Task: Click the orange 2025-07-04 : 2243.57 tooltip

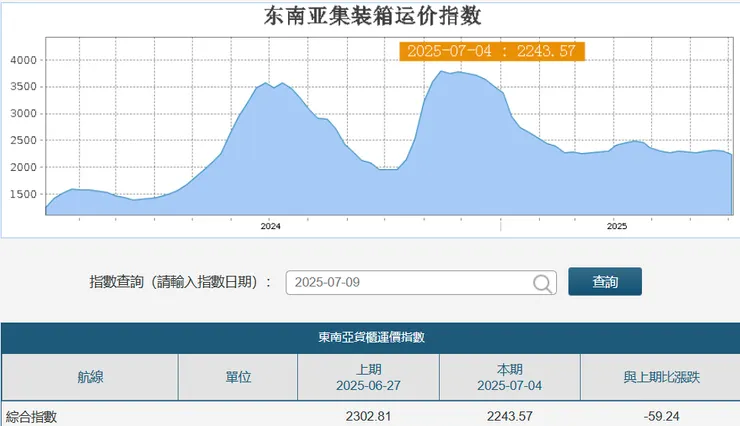Action: pos(492,51)
